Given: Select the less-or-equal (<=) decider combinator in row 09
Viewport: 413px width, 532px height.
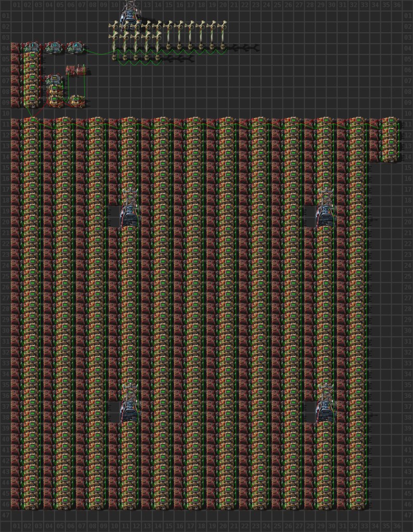Looking at the screenshot, I should click(76, 101).
